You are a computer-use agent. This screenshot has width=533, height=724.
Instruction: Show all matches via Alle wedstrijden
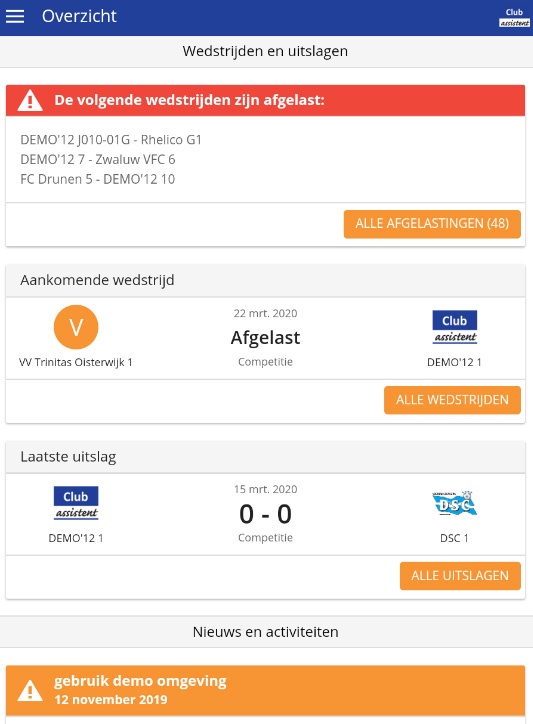[x=452, y=400]
